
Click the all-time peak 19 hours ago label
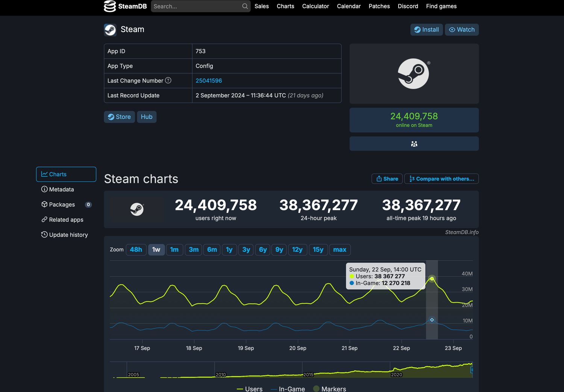pos(421,218)
